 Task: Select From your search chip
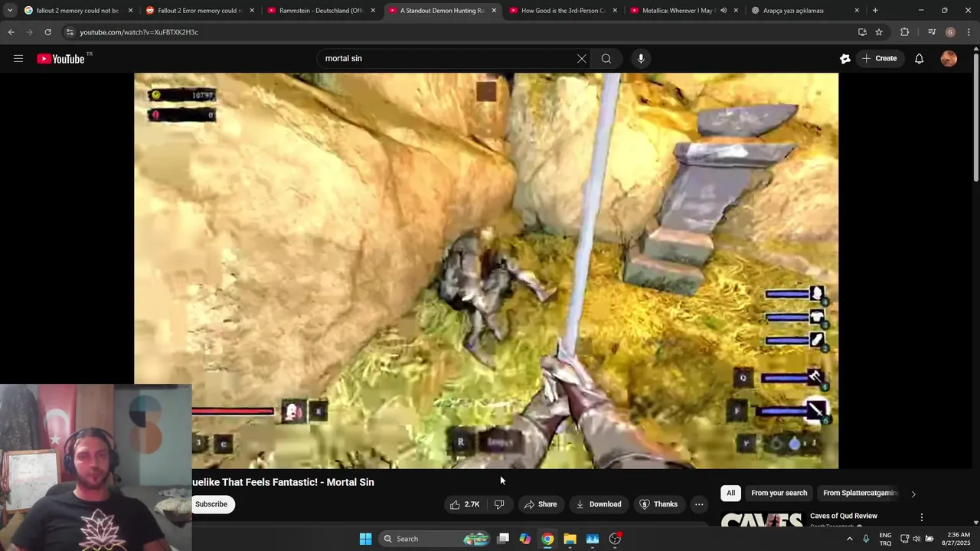(779, 494)
